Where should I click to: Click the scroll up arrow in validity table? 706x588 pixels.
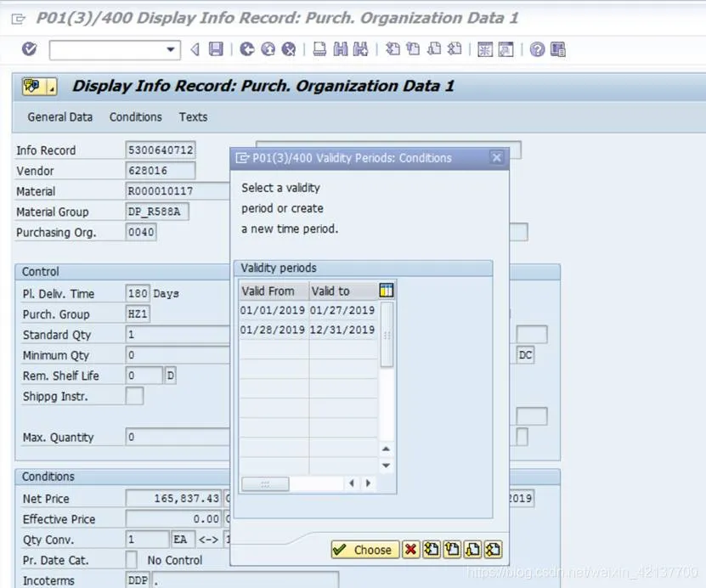[x=387, y=449]
